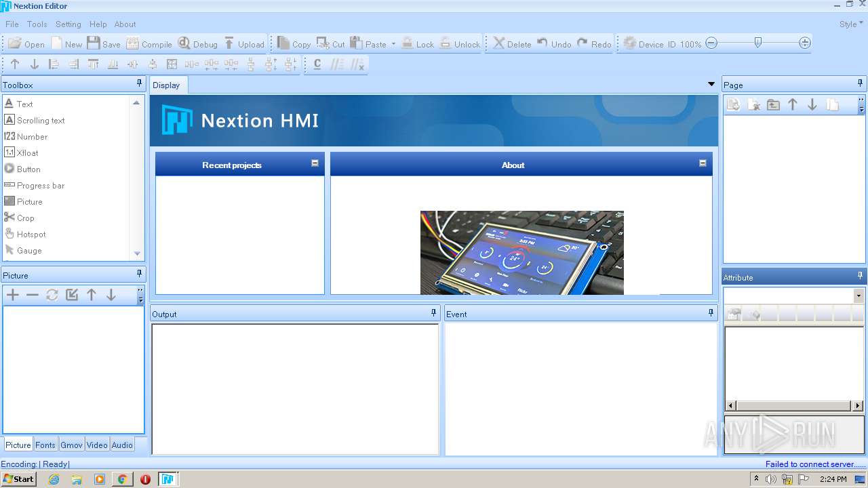Image resolution: width=868 pixels, height=488 pixels.
Task: Toggle auto-hide pin on Picture panel
Action: click(140, 274)
